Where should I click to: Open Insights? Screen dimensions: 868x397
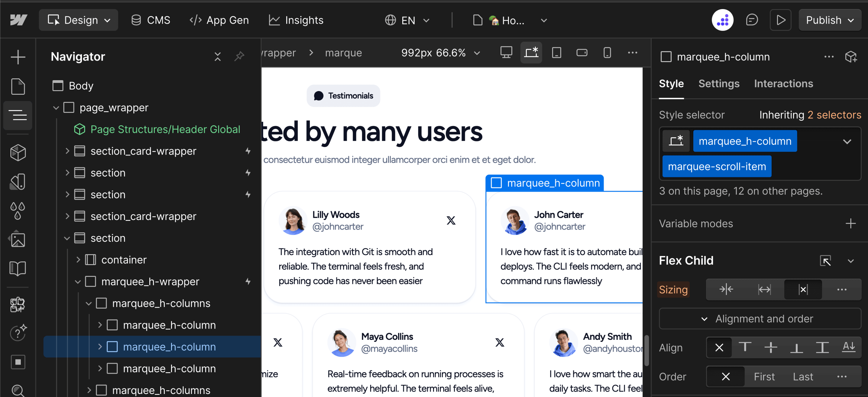click(x=296, y=20)
